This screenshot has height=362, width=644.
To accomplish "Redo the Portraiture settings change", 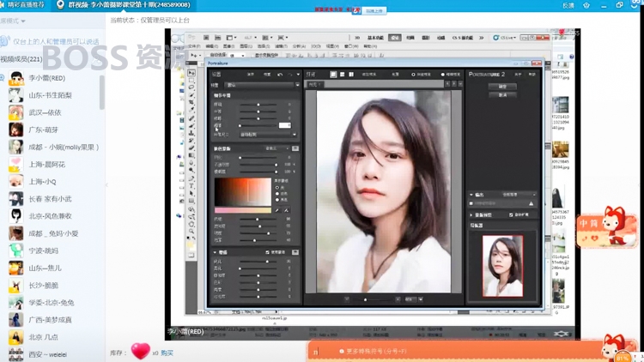I will tap(290, 75).
